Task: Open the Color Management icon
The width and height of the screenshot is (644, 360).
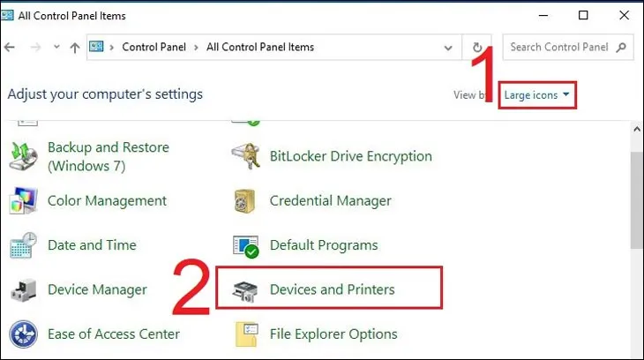Action: click(x=23, y=201)
